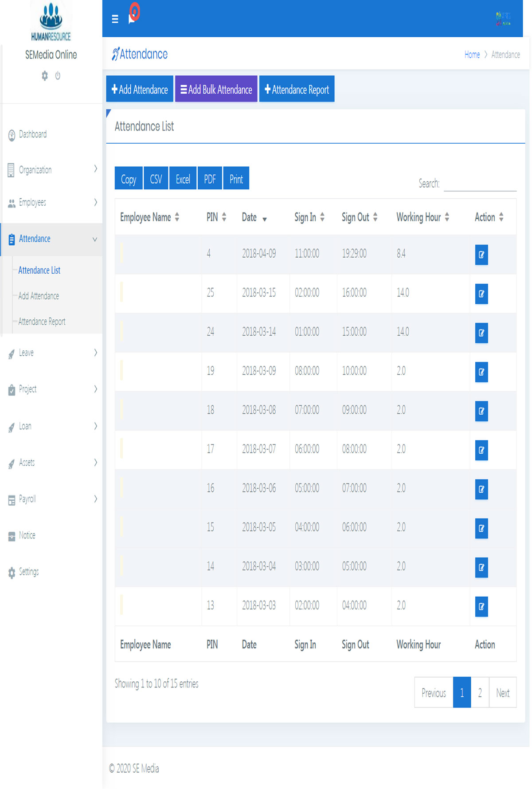Select Attendance List in the sidebar

tap(39, 270)
